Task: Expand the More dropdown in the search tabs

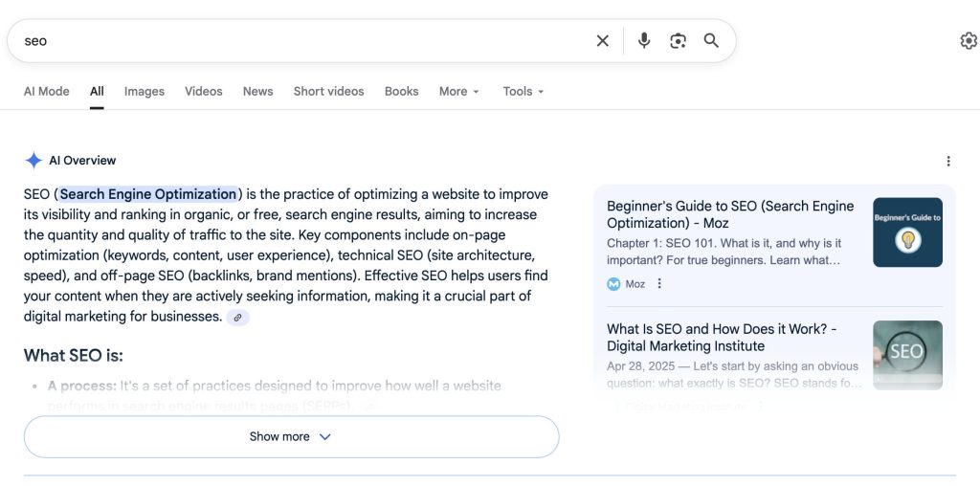Action: point(458,92)
